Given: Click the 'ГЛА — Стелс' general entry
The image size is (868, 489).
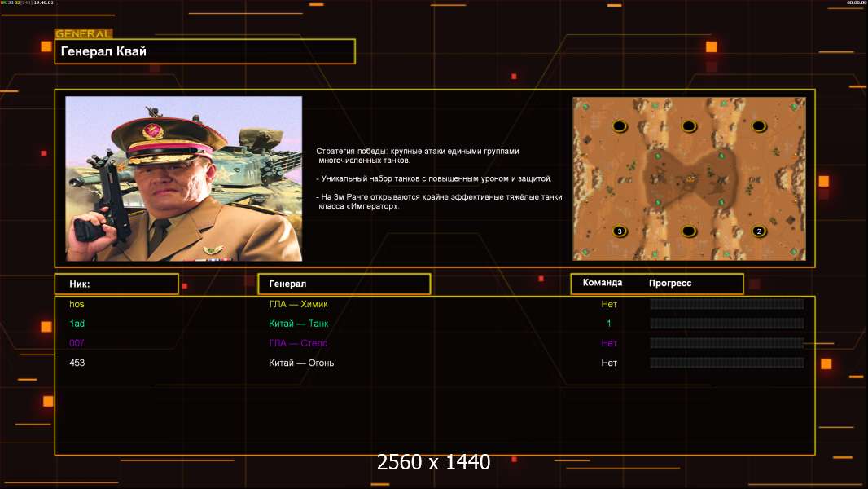Looking at the screenshot, I should pos(298,343).
